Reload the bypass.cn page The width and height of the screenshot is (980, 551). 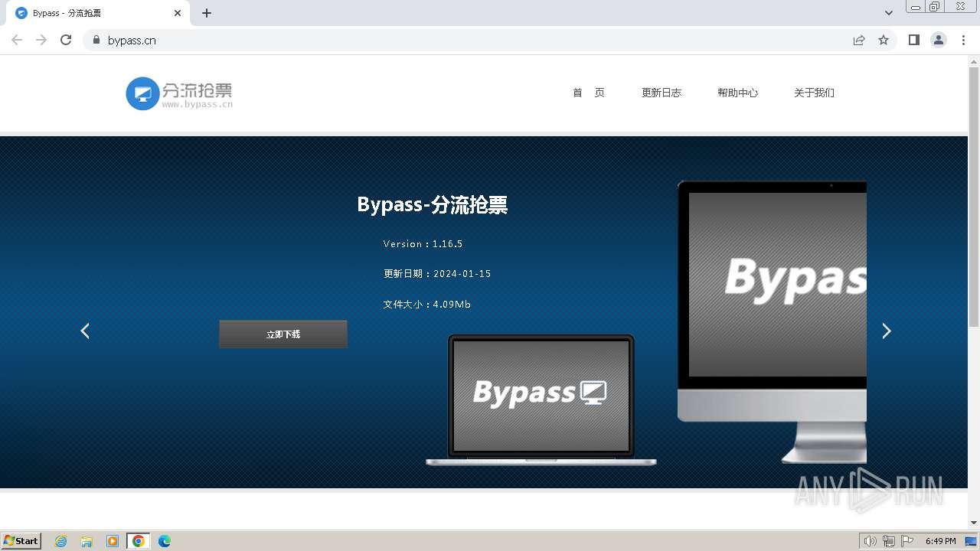(x=66, y=40)
